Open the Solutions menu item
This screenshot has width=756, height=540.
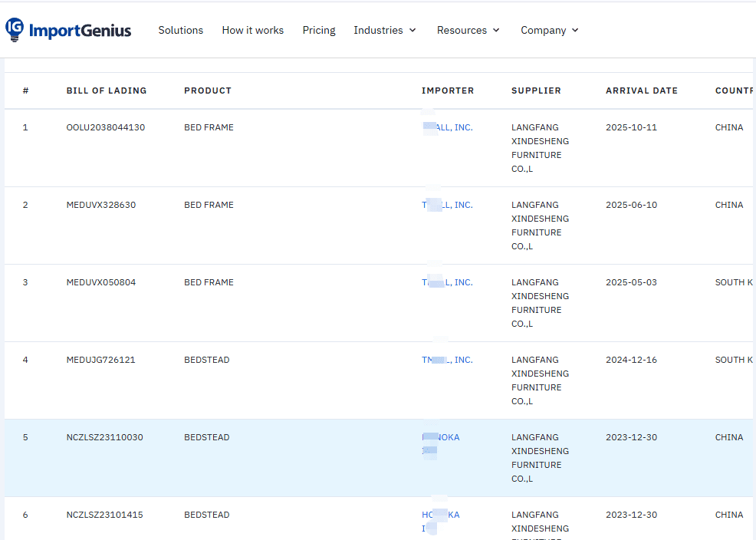[180, 31]
